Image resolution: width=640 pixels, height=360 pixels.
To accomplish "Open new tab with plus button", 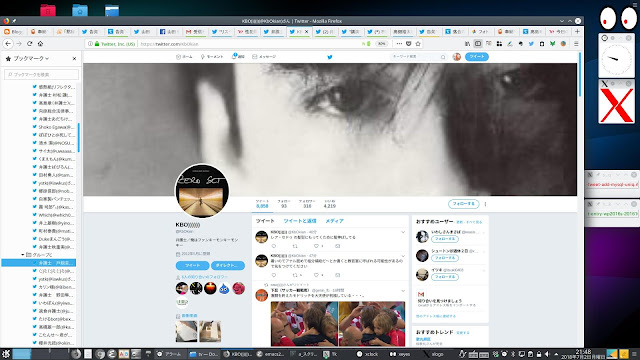I will coord(577,31).
